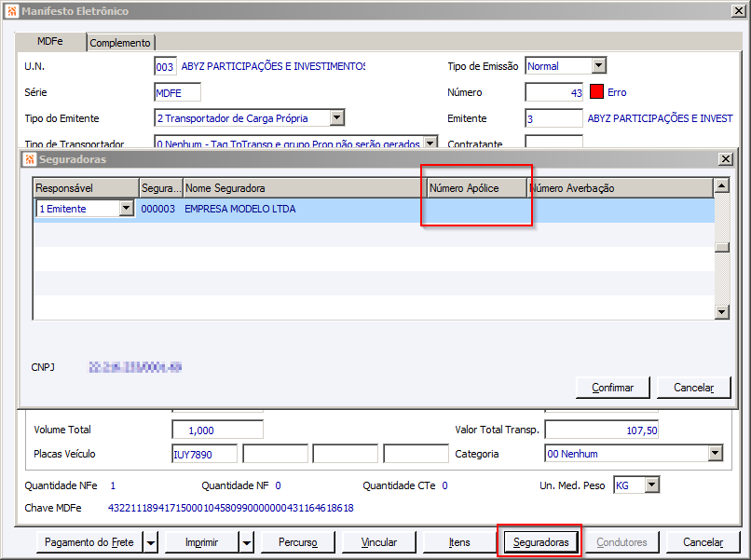Screen dimensions: 751x560
Task: Click the Percurso button
Action: [x=298, y=542]
